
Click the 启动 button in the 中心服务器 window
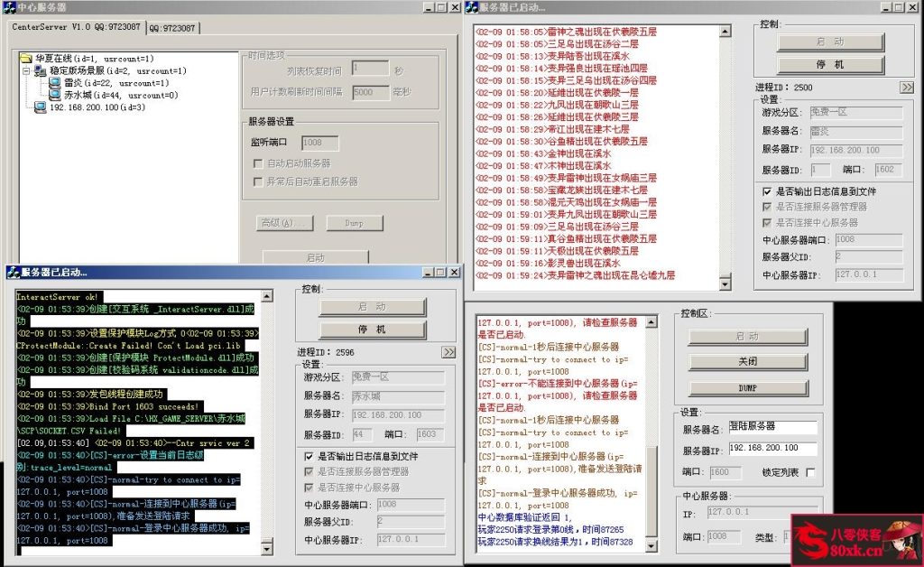pos(315,257)
